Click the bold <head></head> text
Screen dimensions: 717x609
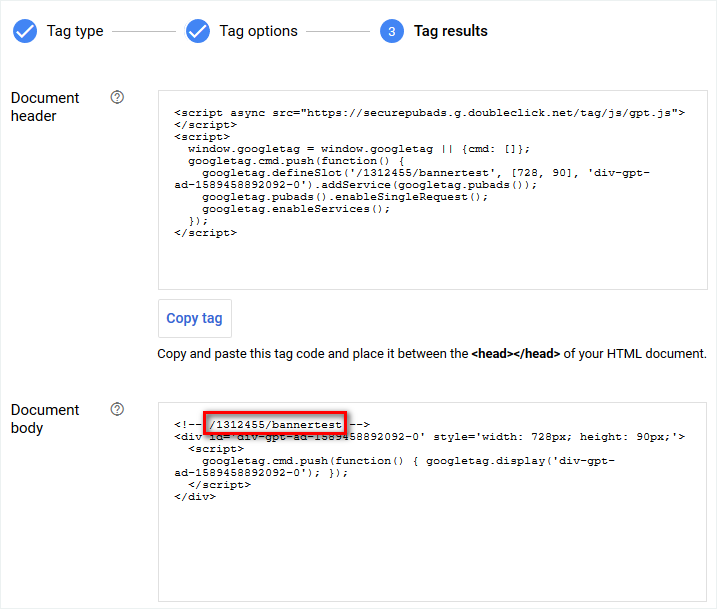[515, 354]
